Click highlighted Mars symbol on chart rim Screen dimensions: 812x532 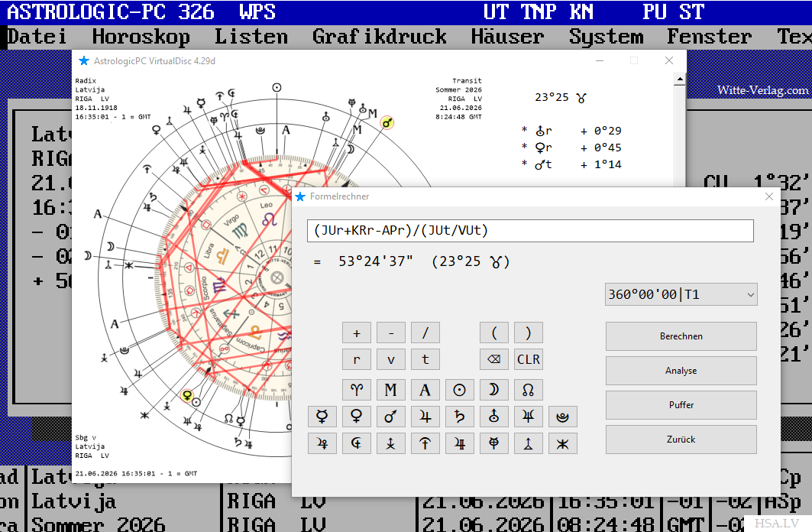tap(387, 123)
